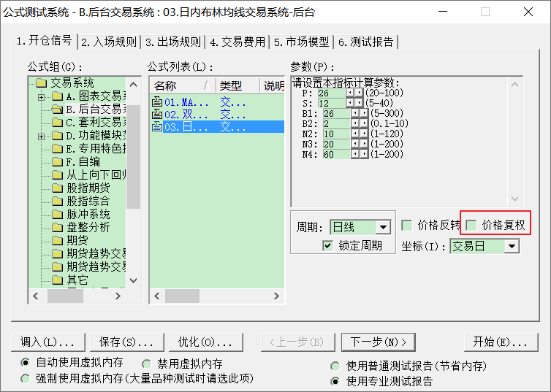551x392 pixels.
Task: Click the 02.双 formula item icon
Action: coord(157,115)
